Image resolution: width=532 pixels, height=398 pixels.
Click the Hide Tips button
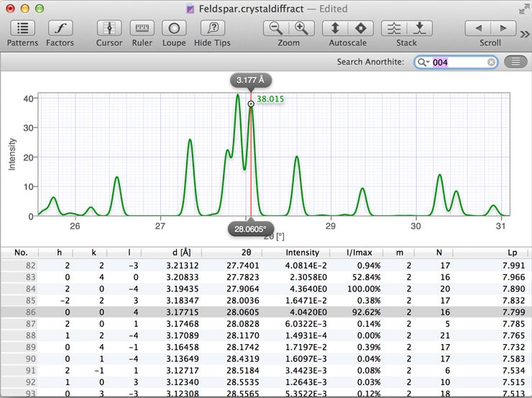tap(212, 29)
